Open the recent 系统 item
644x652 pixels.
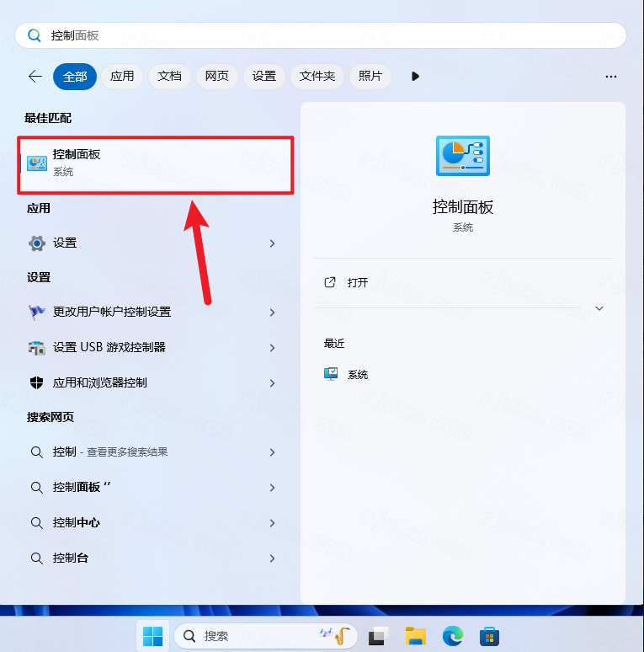[x=358, y=375]
